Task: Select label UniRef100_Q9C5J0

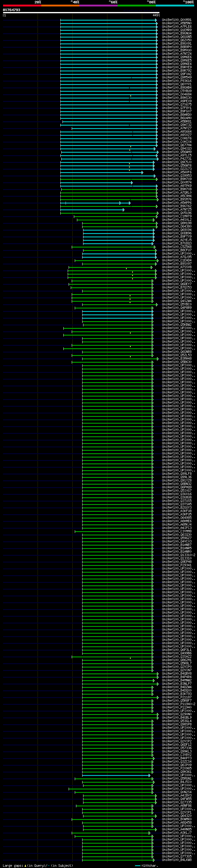Action: 176,162
